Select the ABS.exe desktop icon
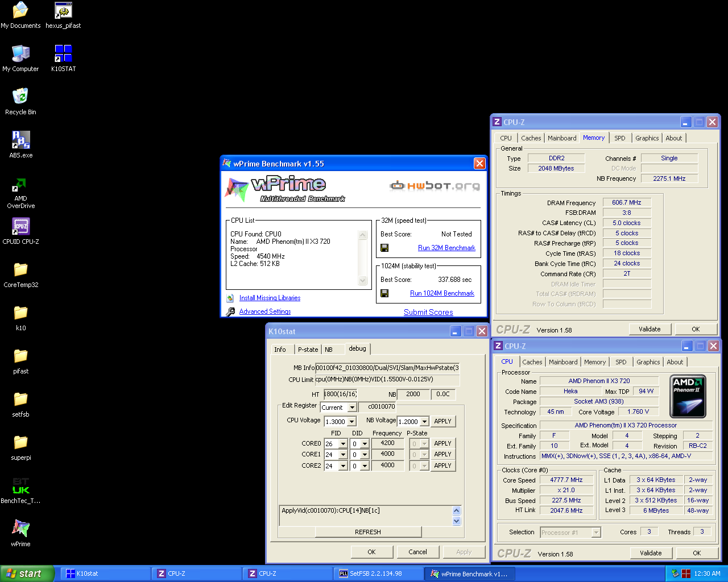The width and height of the screenshot is (728, 582). [x=20, y=145]
